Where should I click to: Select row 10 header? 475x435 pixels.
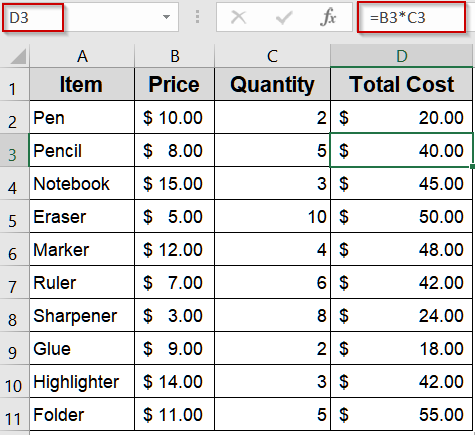point(14,381)
